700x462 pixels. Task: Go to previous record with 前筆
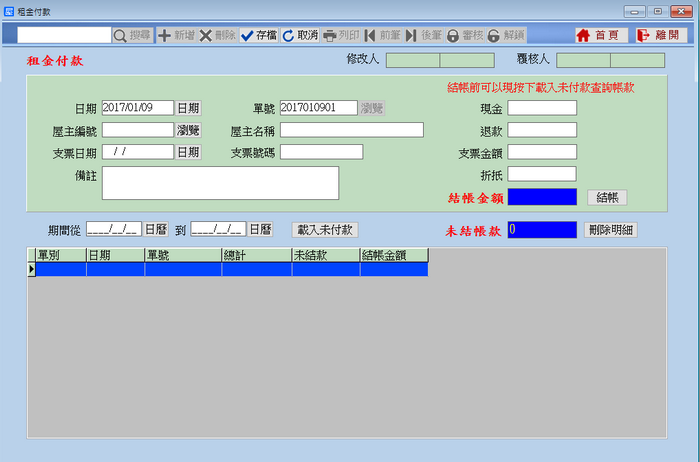(x=383, y=35)
